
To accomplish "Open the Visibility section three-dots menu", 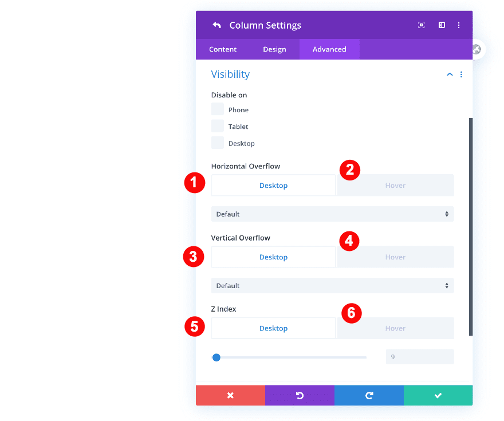I will coord(461,74).
